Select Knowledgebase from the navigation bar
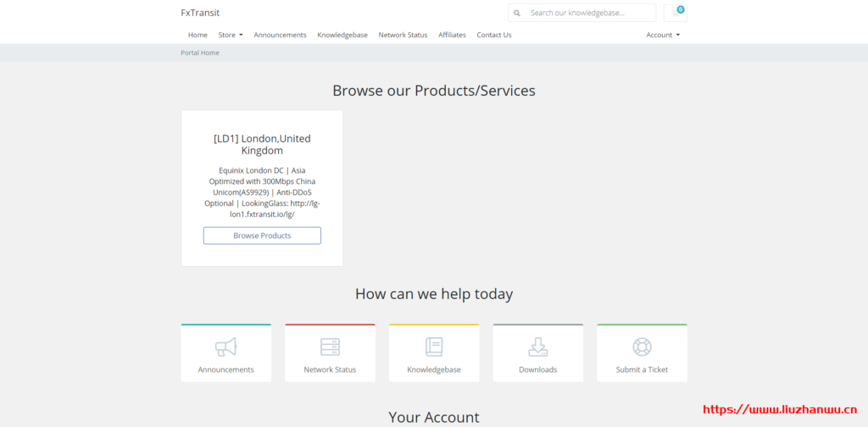The width and height of the screenshot is (868, 427). [342, 35]
